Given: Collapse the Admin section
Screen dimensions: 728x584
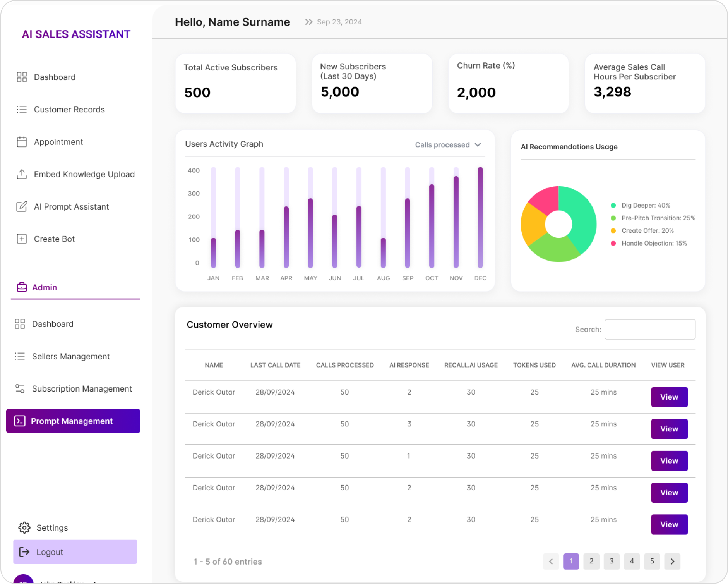Looking at the screenshot, I should (x=44, y=287).
